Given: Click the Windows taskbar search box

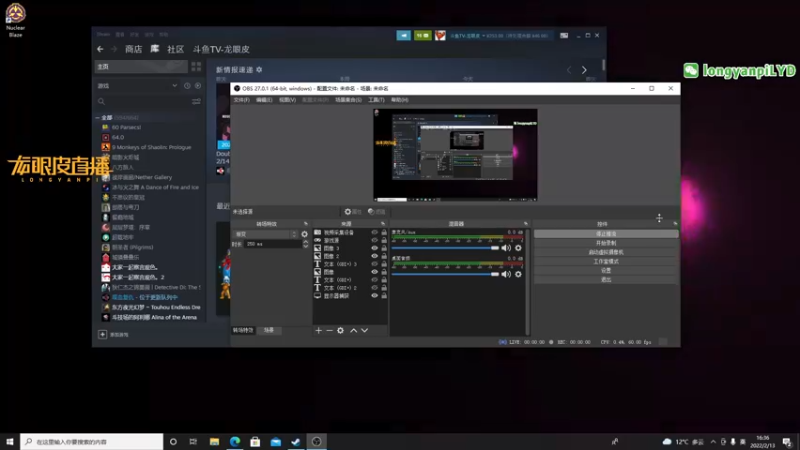Looking at the screenshot, I should pos(92,442).
